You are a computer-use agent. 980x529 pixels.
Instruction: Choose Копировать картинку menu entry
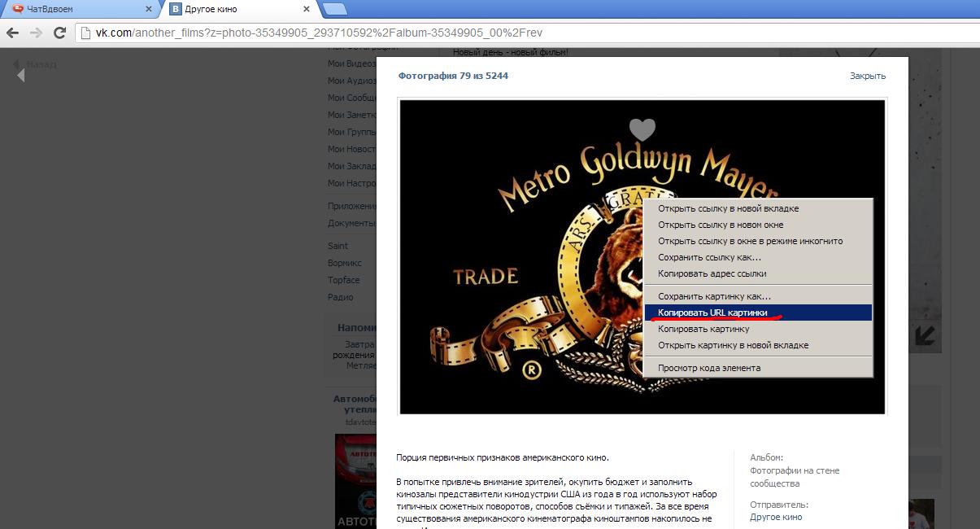(758, 329)
